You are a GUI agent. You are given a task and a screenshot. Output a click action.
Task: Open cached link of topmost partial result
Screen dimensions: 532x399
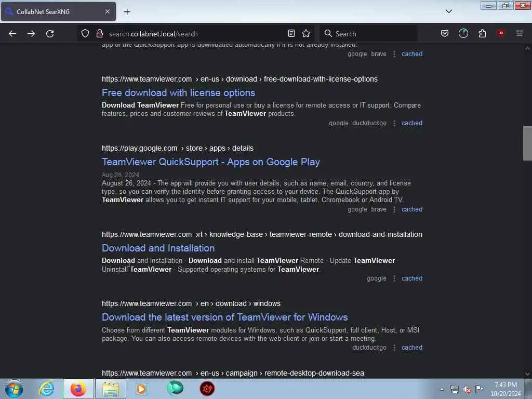(x=412, y=54)
